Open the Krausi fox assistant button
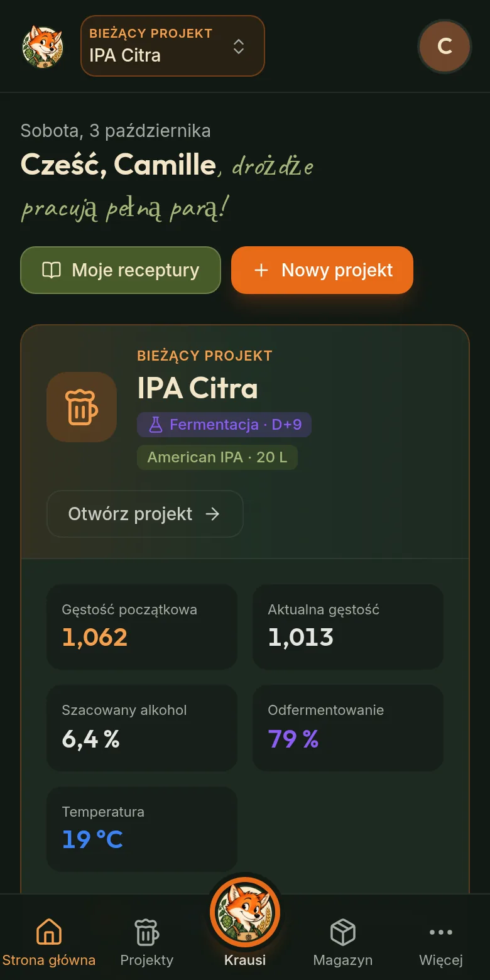 (x=245, y=912)
